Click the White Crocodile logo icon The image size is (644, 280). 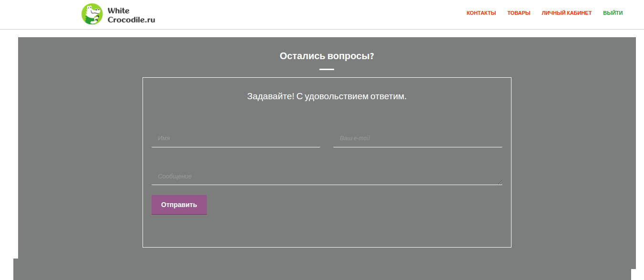(x=92, y=14)
